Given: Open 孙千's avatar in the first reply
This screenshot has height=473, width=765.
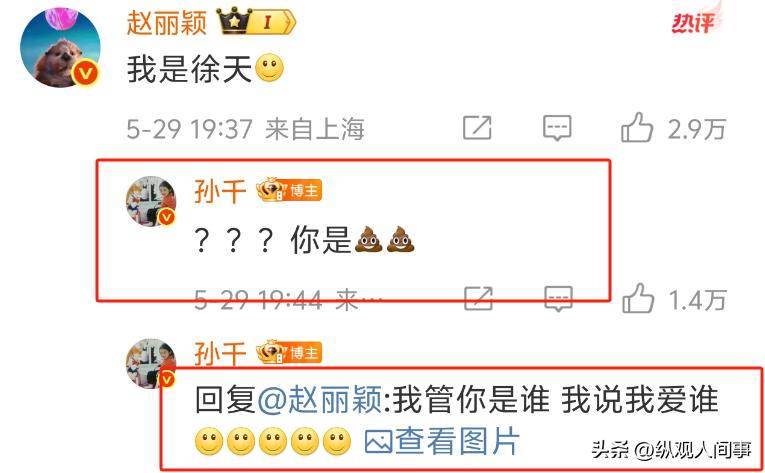Looking at the screenshot, I should coord(151,202).
